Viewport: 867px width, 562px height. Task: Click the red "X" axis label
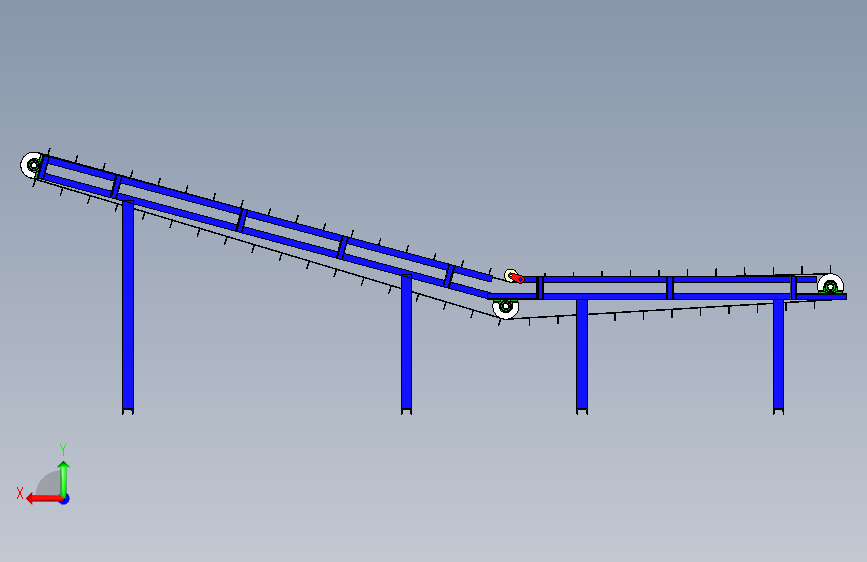pyautogui.click(x=20, y=493)
